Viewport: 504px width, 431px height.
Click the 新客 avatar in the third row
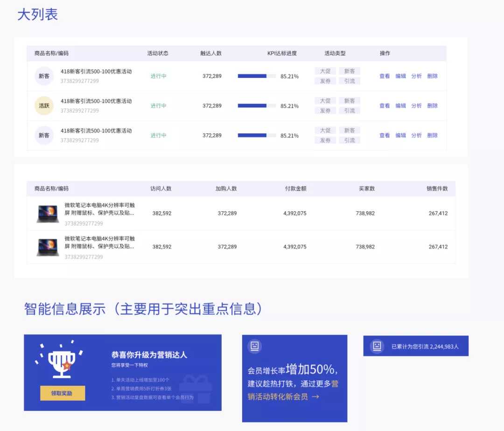tap(43, 135)
